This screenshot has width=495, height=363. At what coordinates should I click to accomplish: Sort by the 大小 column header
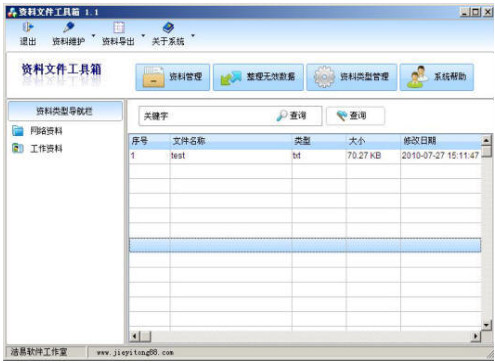tap(373, 141)
